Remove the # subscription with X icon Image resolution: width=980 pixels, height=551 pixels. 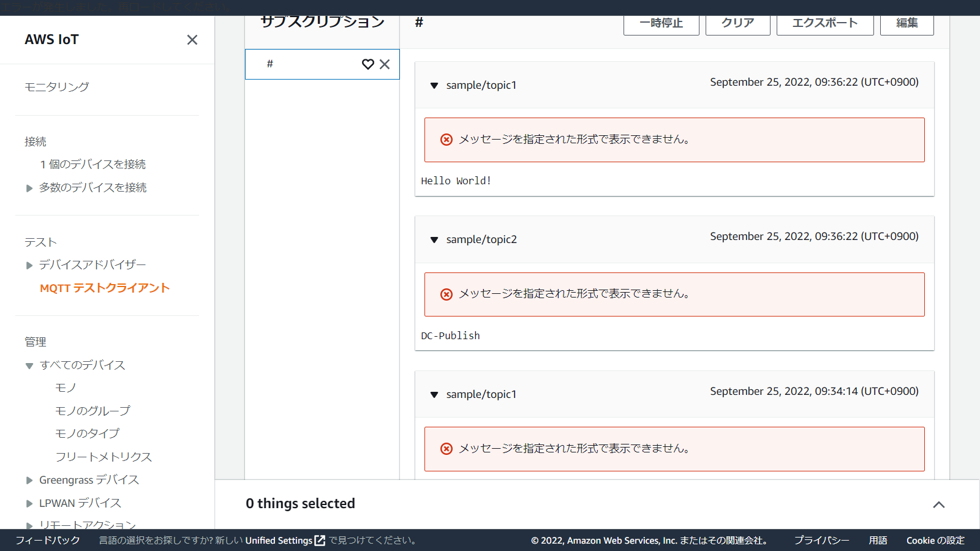point(385,64)
